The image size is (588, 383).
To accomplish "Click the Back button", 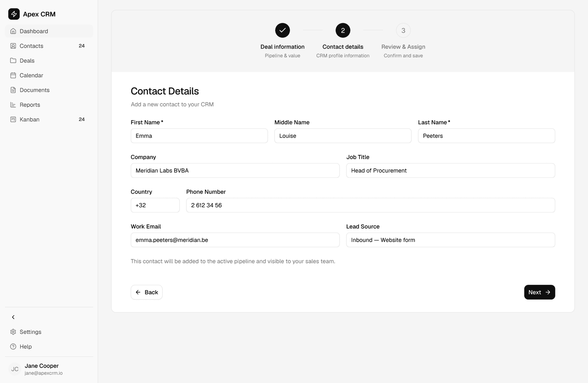I will click(146, 292).
